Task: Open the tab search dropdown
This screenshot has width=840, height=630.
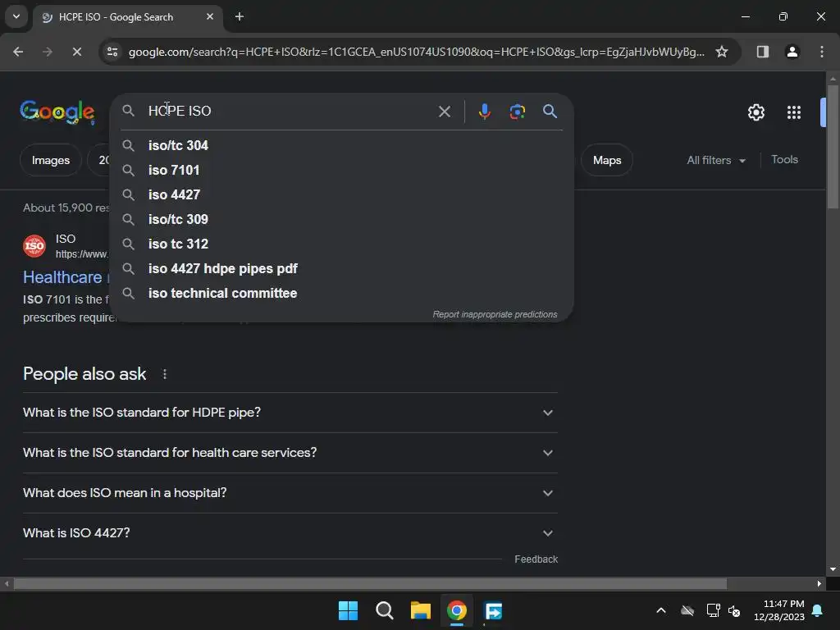Action: [16, 16]
